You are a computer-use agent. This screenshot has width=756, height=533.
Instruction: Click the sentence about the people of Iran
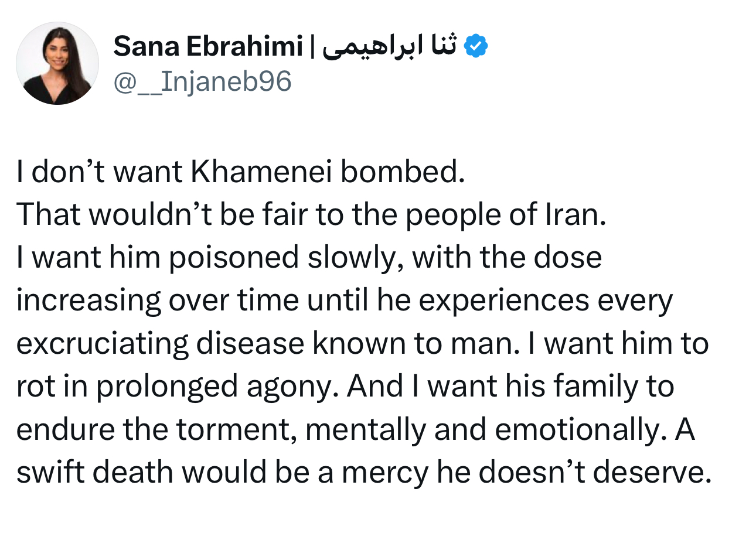pyautogui.click(x=311, y=215)
